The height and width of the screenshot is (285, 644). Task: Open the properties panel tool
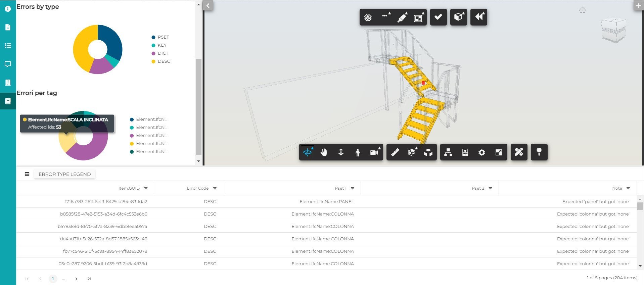(465, 152)
